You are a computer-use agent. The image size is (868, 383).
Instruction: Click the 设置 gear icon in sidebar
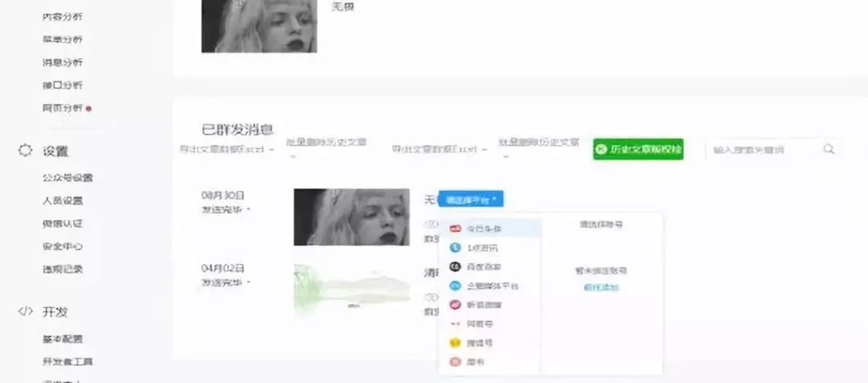coord(26,150)
